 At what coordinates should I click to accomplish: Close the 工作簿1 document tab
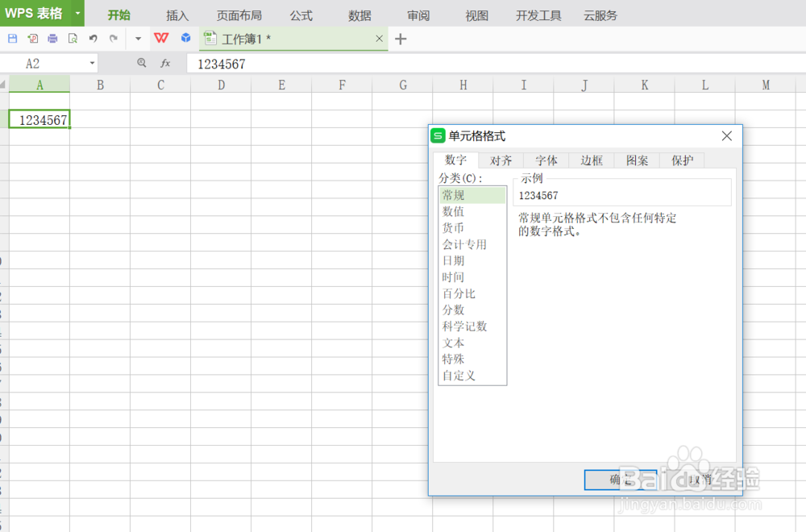pos(380,39)
